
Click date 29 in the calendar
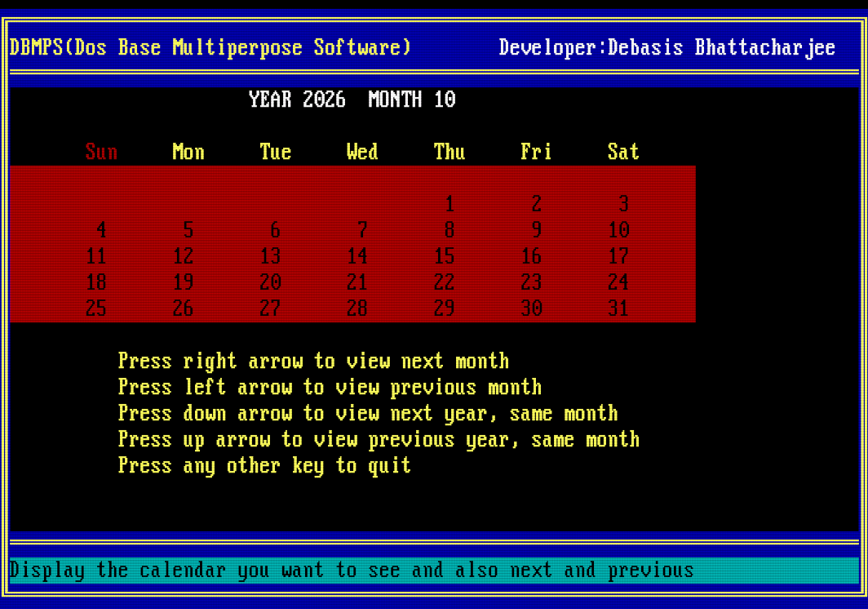pyautogui.click(x=445, y=308)
